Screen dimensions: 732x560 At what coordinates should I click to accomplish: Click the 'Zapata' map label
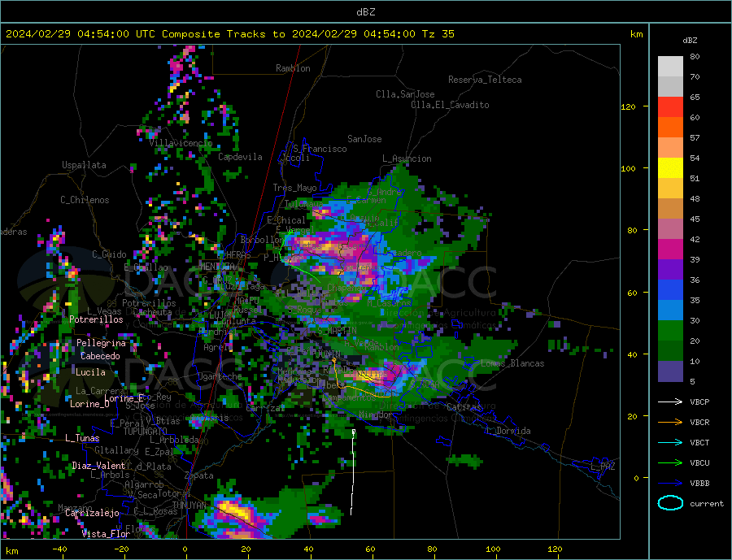(x=199, y=475)
